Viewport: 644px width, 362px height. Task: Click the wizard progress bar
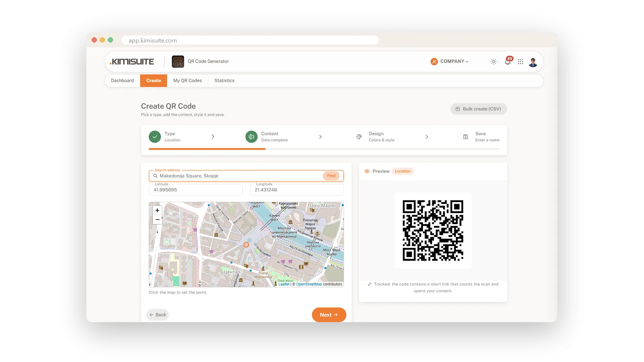pos(324,149)
